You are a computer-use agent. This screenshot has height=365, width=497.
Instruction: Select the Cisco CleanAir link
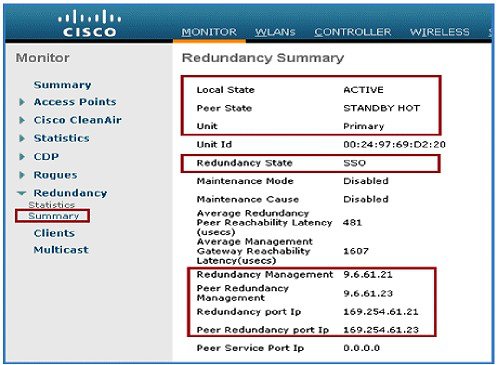78,120
